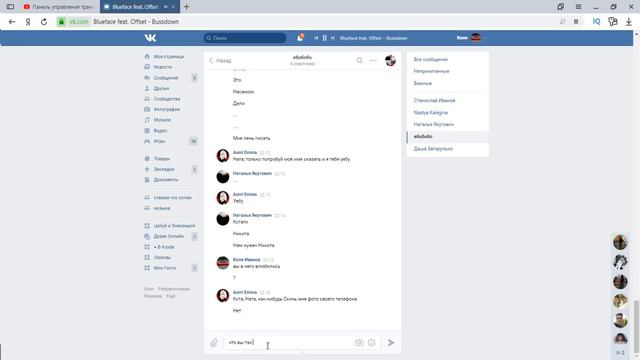
Task: Skip to the previous track in the header player
Action: tap(316, 38)
